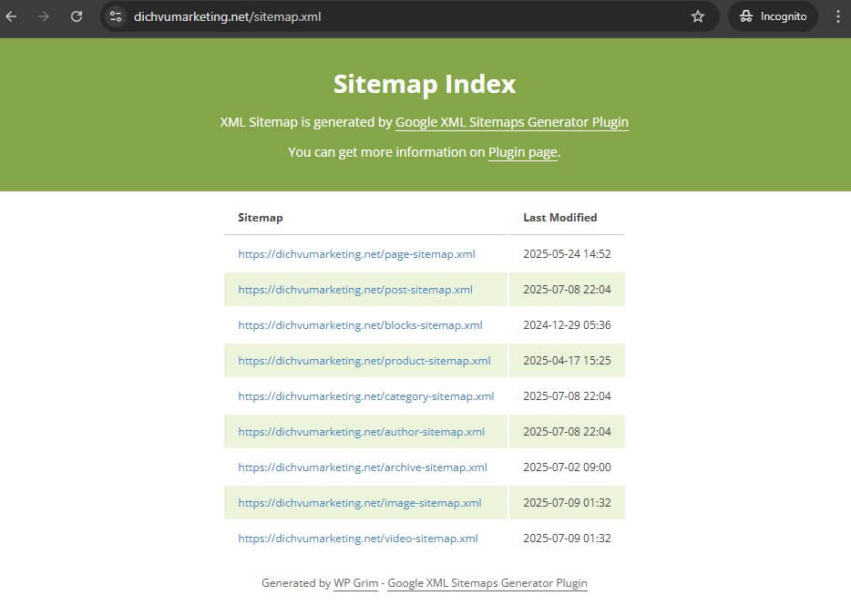Go back with the browser back arrow
The width and height of the screenshot is (851, 616).
coord(12,16)
